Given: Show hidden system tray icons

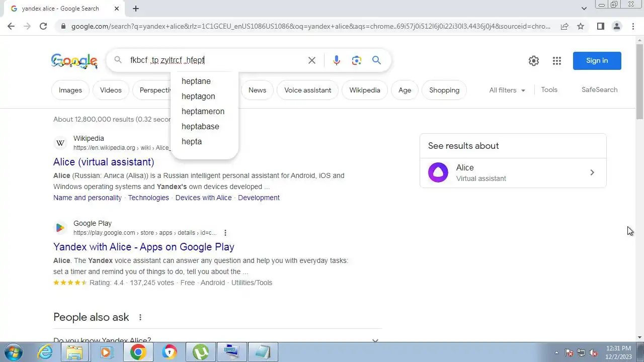Looking at the screenshot, I should [556, 352].
